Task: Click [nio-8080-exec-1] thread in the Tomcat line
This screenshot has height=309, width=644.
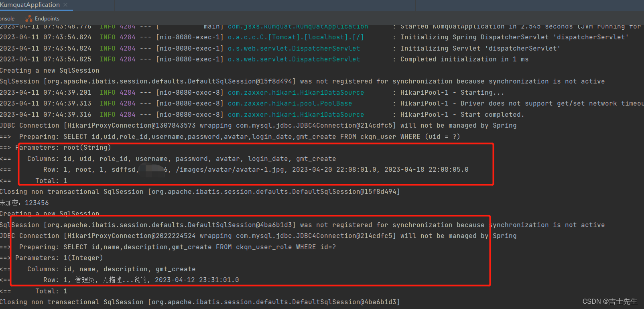Action: pos(189,37)
